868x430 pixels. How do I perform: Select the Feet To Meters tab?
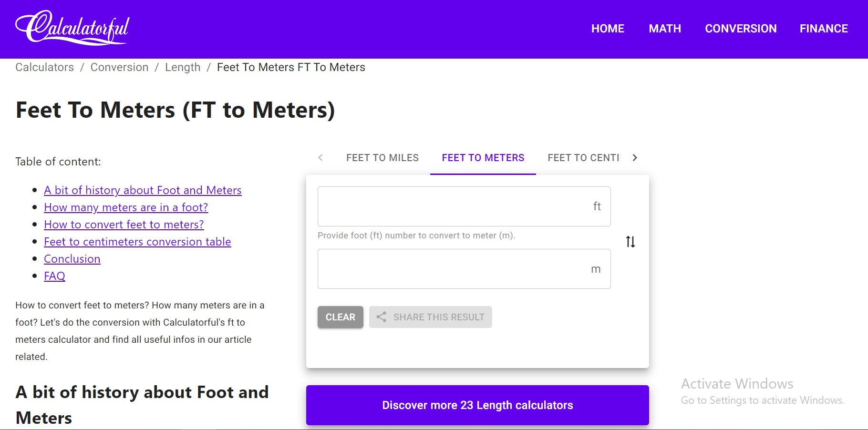tap(483, 157)
